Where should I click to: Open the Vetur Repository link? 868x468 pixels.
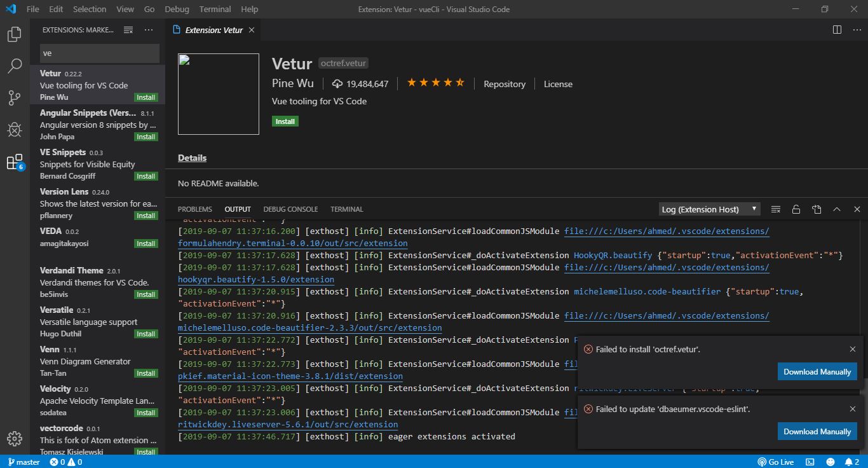coord(504,83)
